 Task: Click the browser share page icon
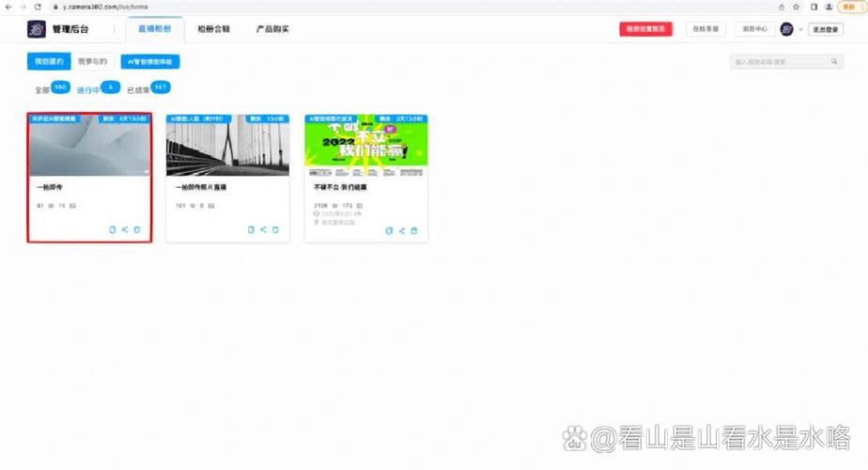coord(781,7)
